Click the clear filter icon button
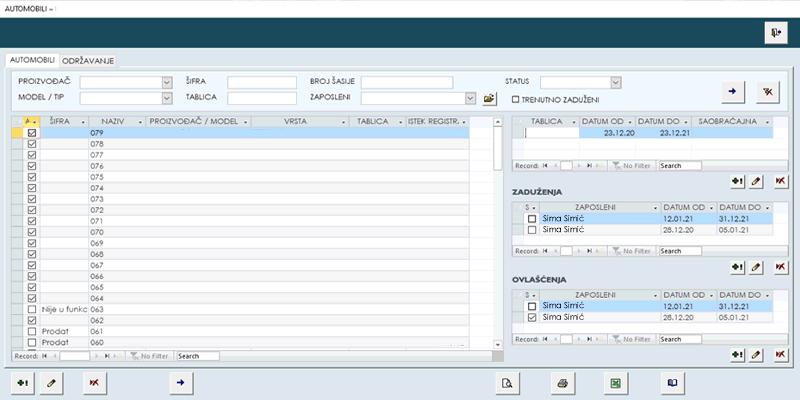 (x=768, y=90)
